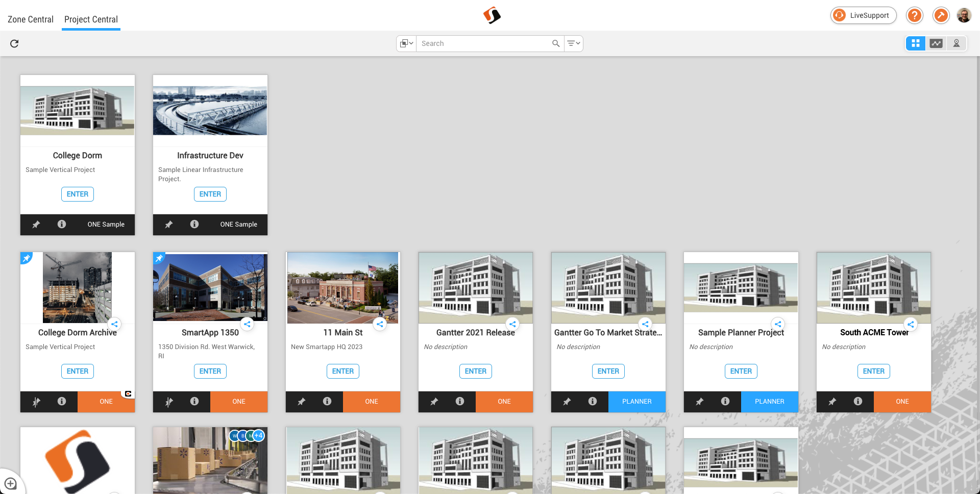Open the user profile avatar
This screenshot has width=980, height=494.
pyautogui.click(x=964, y=15)
